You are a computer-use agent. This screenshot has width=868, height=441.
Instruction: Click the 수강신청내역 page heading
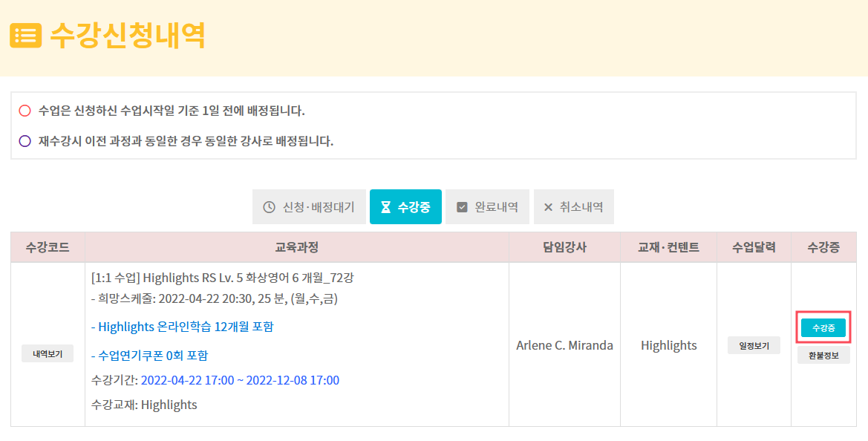(128, 36)
